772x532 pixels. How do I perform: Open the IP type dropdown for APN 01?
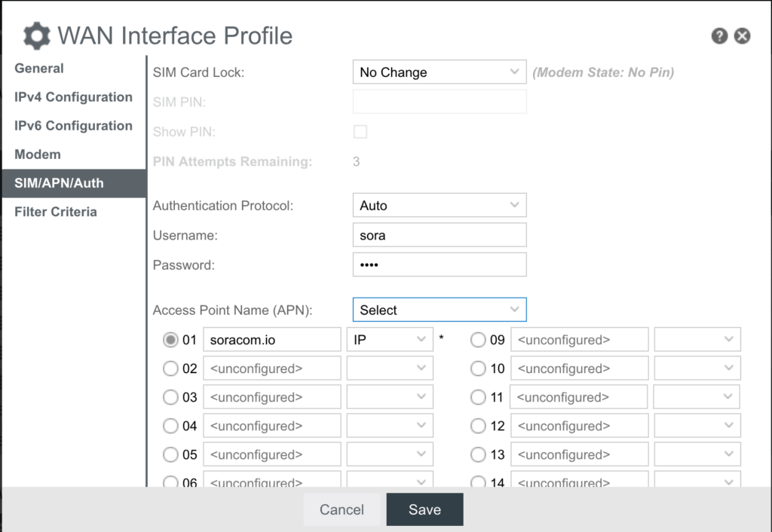click(x=389, y=340)
